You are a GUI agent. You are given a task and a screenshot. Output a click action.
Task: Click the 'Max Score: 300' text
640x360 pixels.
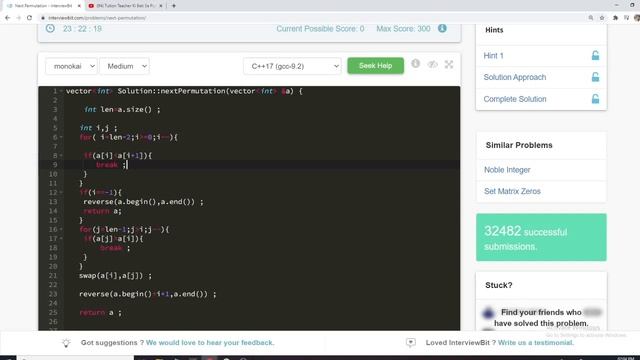tap(403, 29)
